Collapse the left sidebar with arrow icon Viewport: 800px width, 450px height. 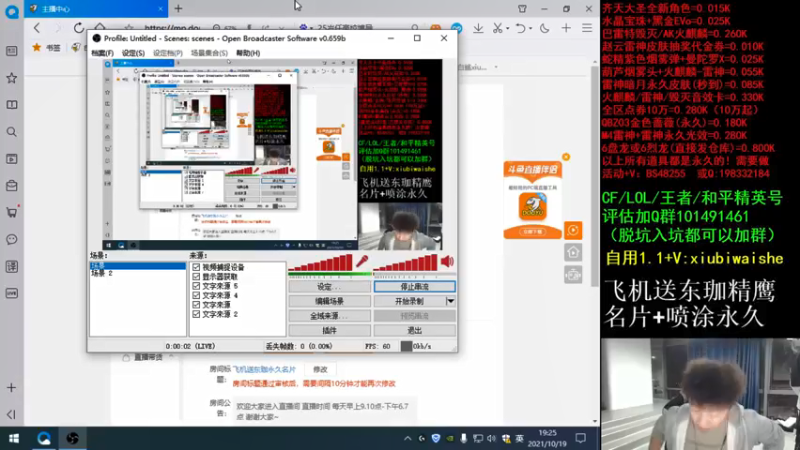(11, 414)
